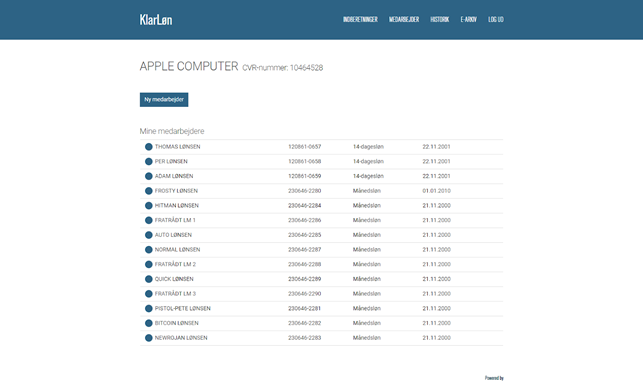Image resolution: width=643 pixels, height=381 pixels.
Task: Open the FRATRÅDT LM 2 employee name
Action: click(175, 265)
